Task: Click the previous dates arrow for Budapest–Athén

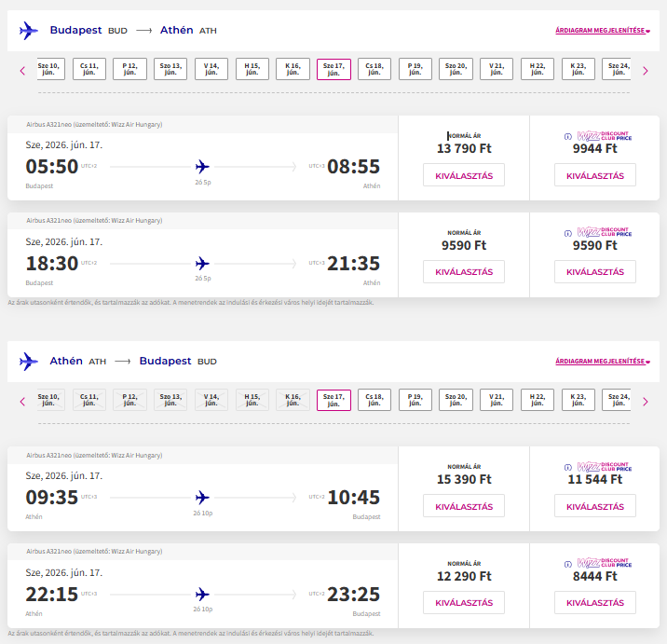Action: click(22, 70)
